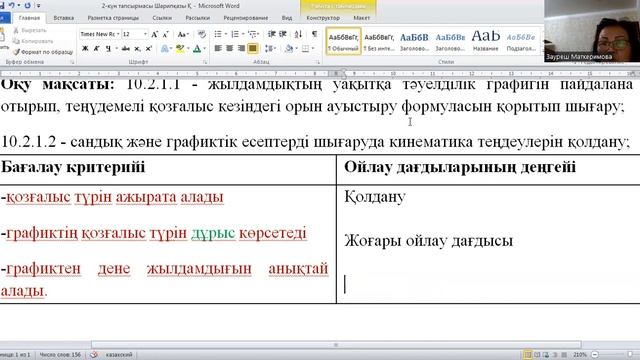This screenshot has width=640, height=360.
Task: Open the Абзац dialog launcher
Action: tap(318, 62)
